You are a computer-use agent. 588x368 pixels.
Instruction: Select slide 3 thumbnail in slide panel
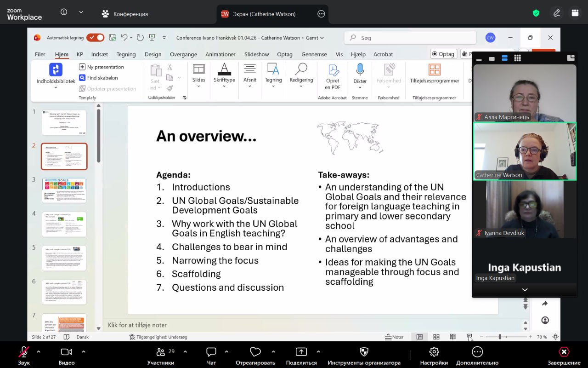pos(64,190)
